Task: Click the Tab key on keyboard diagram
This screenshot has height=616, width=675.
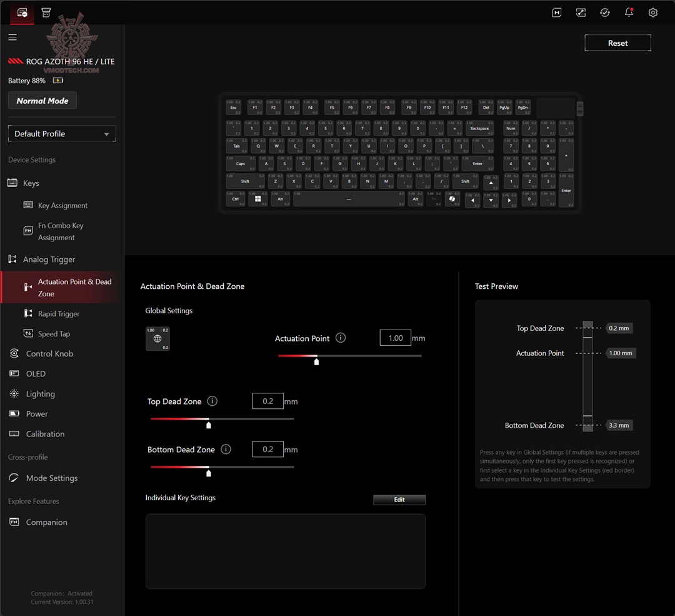Action: pos(236,146)
